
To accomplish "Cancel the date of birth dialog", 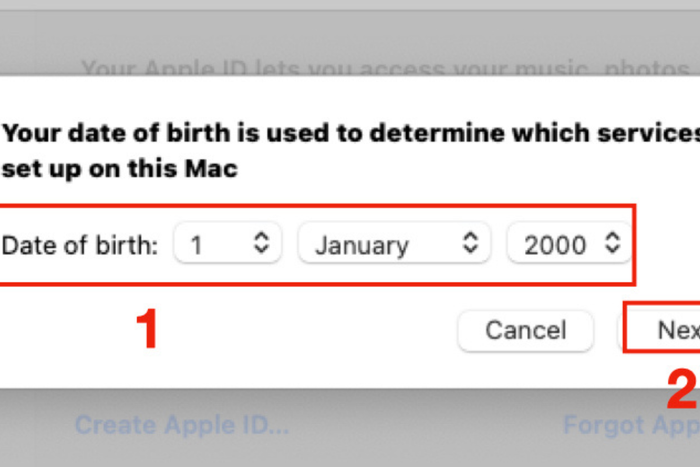I will pos(525,331).
